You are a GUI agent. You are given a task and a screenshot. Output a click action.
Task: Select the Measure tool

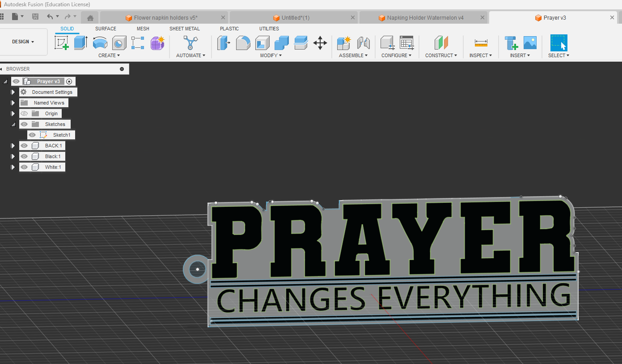click(481, 43)
